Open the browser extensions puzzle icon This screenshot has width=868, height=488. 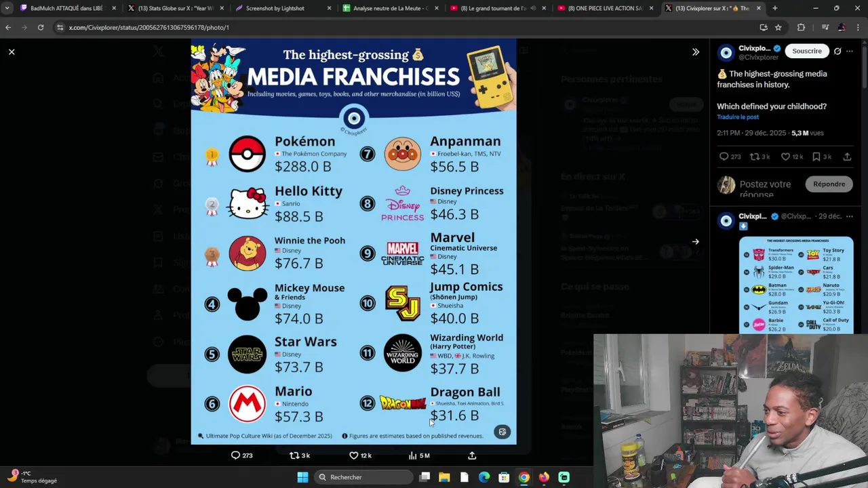coord(801,27)
